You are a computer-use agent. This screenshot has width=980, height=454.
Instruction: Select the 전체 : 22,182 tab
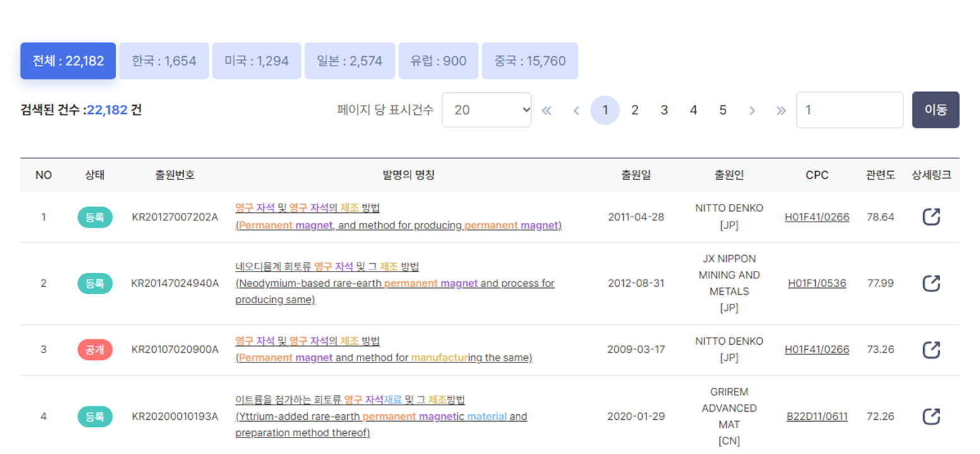click(68, 61)
